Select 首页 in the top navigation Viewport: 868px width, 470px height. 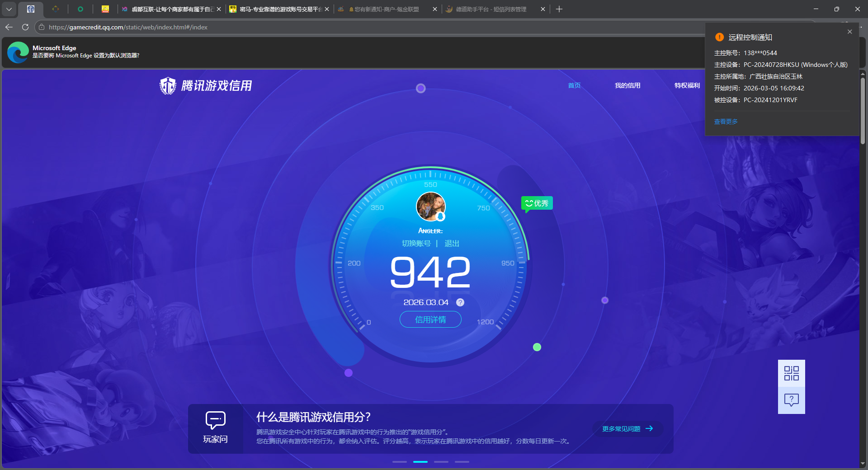(x=574, y=85)
